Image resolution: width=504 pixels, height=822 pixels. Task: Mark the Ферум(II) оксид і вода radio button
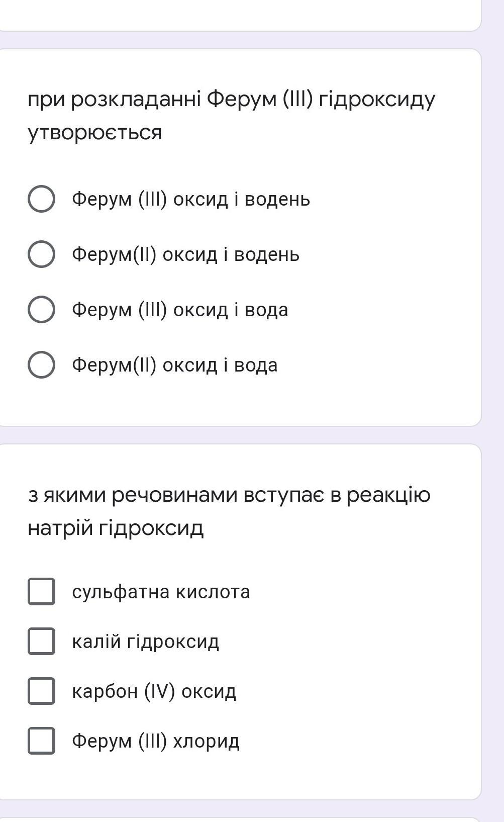[x=41, y=365]
